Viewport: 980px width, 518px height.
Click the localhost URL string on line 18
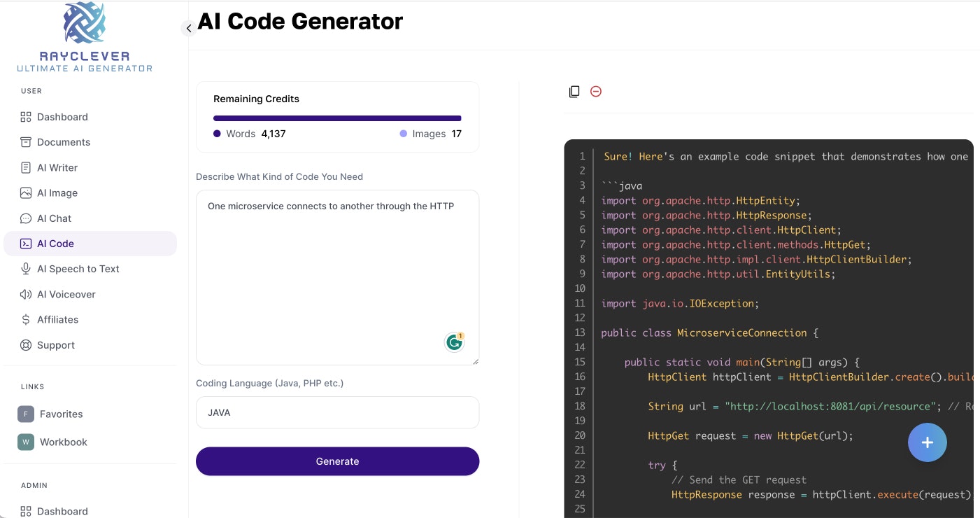click(829, 406)
